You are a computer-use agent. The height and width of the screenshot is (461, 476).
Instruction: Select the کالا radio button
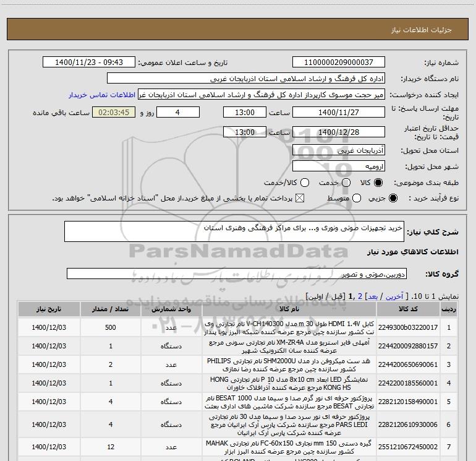[378, 183]
